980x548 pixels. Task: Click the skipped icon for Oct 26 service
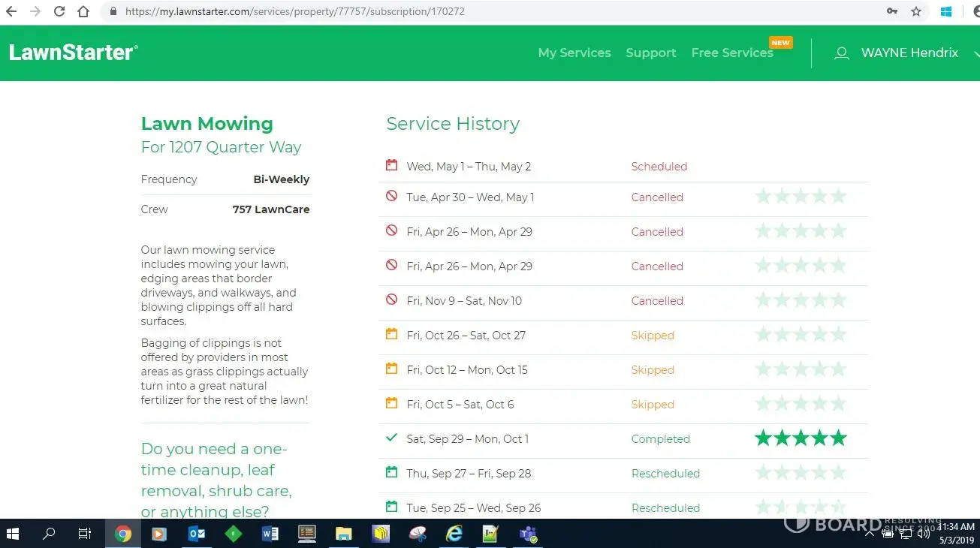391,335
